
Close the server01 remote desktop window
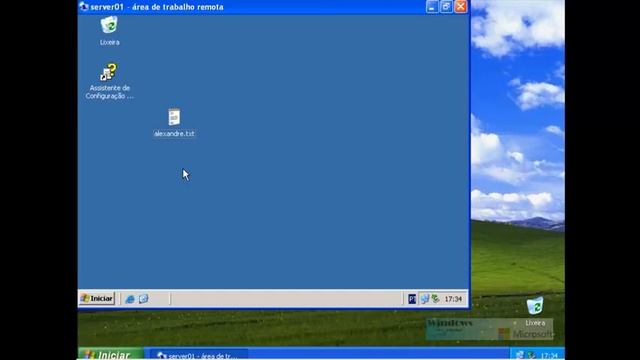[461, 7]
